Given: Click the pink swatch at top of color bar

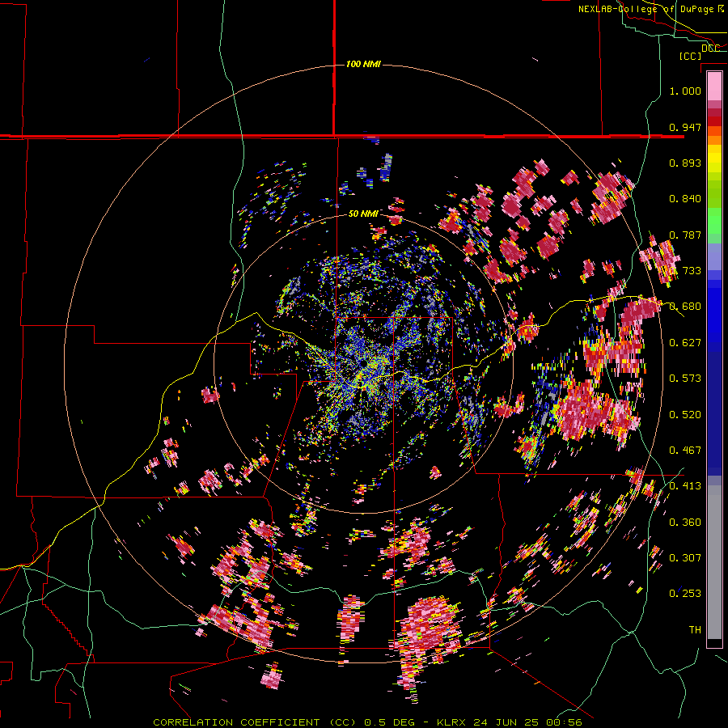Looking at the screenshot, I should [714, 86].
